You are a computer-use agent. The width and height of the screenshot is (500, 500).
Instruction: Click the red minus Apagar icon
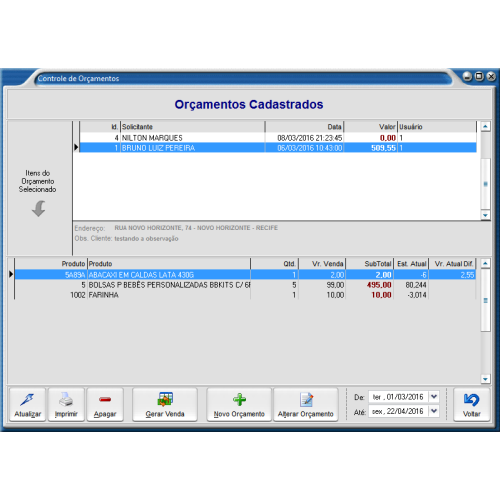[x=105, y=399]
